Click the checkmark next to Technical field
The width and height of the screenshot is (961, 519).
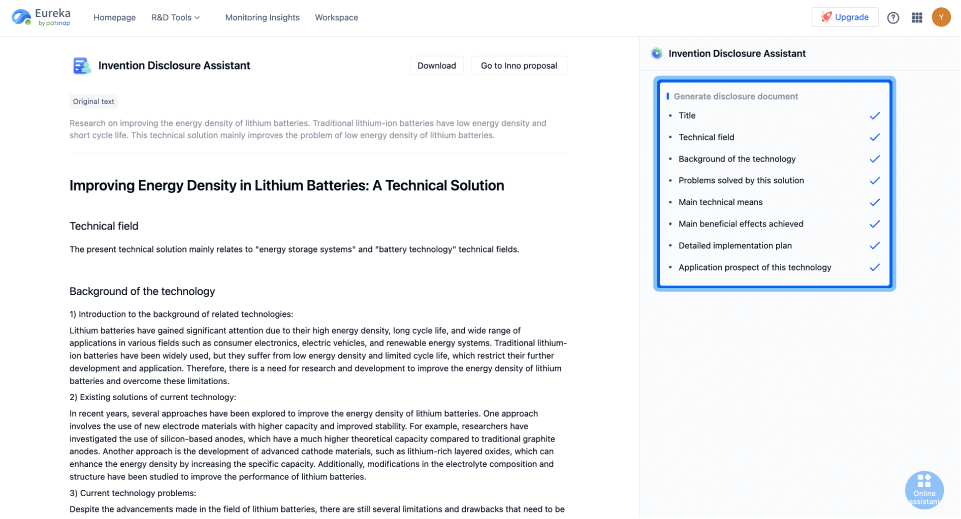click(875, 137)
